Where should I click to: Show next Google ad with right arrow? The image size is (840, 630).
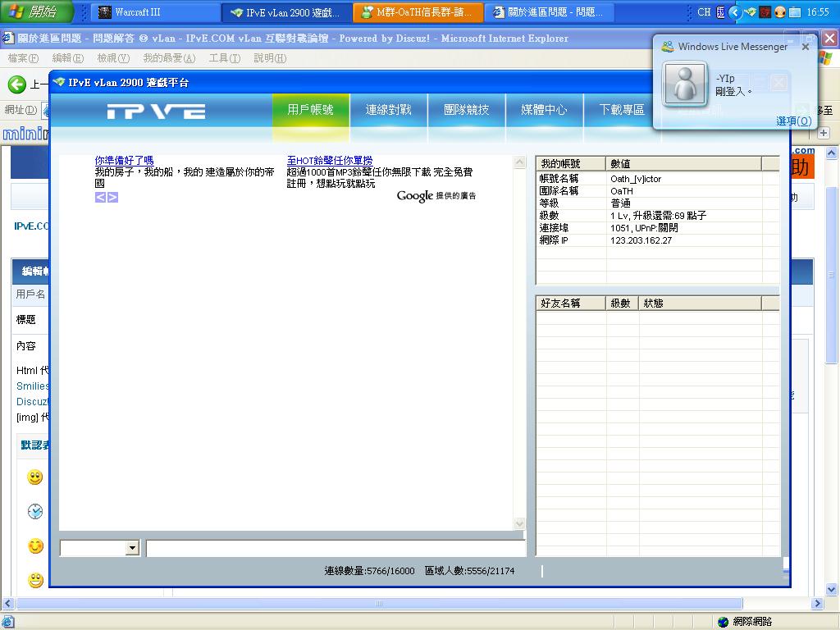(112, 197)
